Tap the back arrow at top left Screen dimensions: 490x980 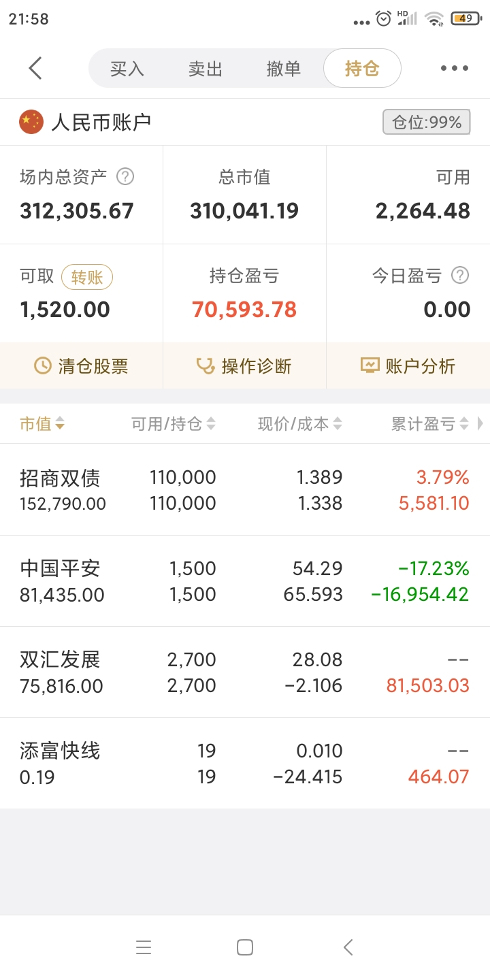coord(35,68)
